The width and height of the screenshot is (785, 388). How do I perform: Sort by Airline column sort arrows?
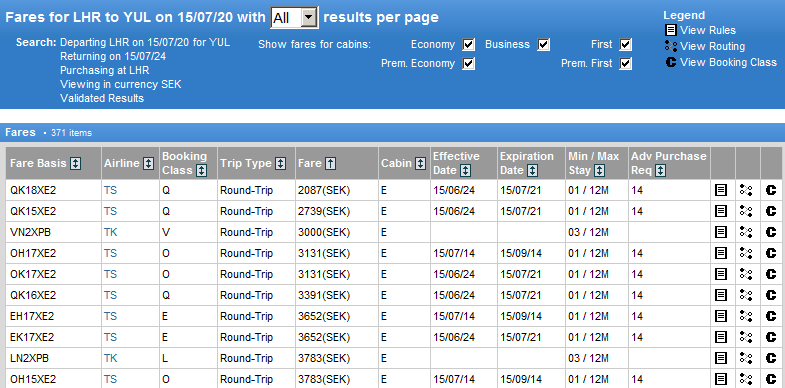(148, 163)
